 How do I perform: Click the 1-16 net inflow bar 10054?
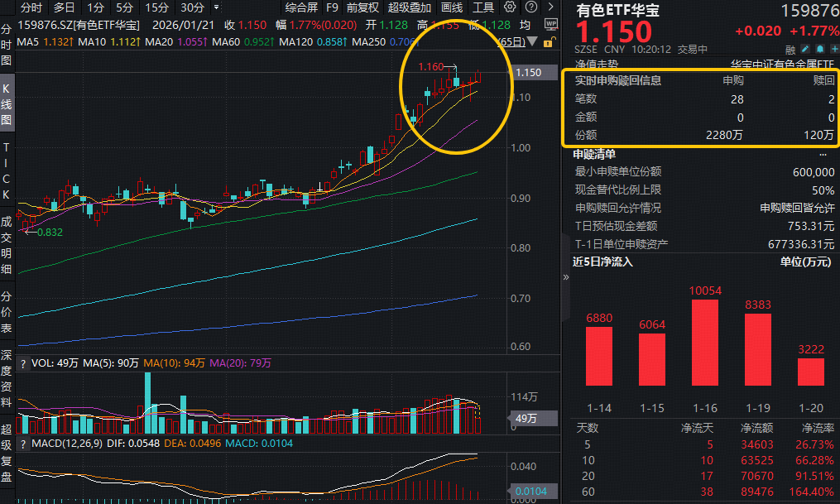tap(705, 343)
